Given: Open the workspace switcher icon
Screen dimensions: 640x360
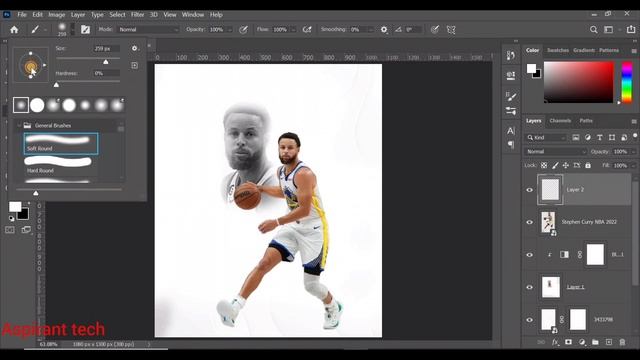Looking at the screenshot, I should coord(609,29).
